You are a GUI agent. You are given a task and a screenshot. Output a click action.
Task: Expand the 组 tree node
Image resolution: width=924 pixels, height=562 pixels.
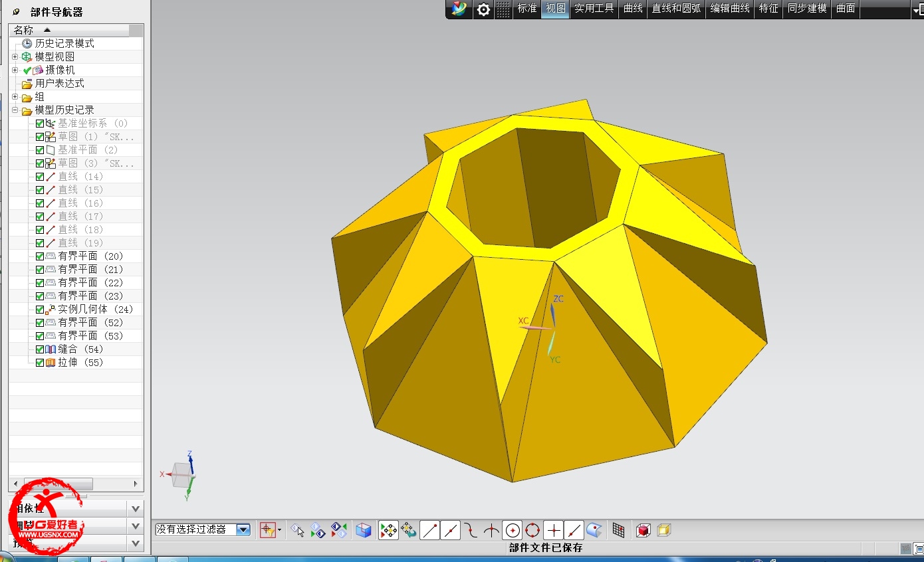tap(15, 97)
